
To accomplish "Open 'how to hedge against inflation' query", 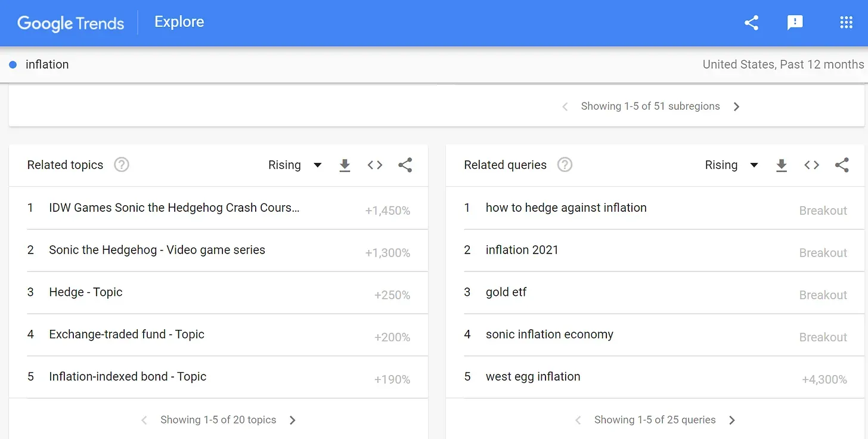I will [x=566, y=208].
